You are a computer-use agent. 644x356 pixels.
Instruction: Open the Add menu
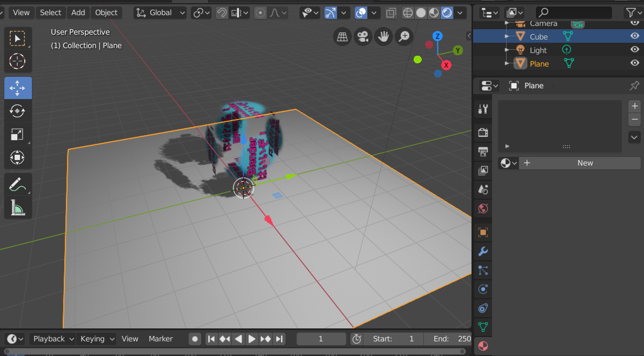click(x=78, y=13)
